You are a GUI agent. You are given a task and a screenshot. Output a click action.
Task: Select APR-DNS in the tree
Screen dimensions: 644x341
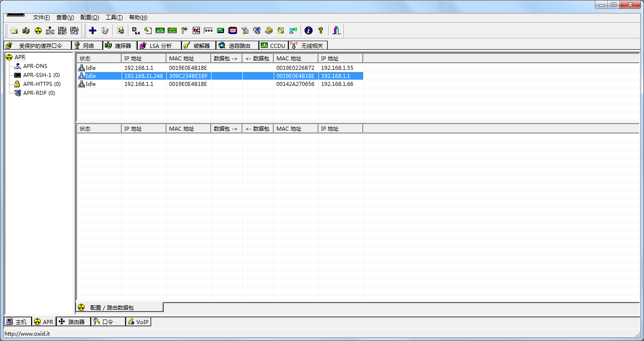click(35, 66)
